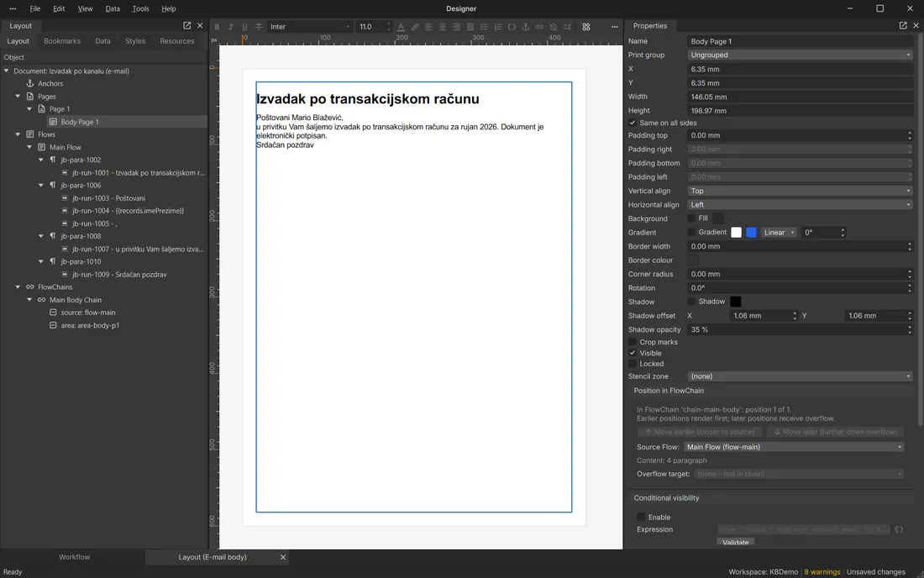Click the four-squares grid toolbar icon
Viewport: 924px width, 578px height.
586,27
